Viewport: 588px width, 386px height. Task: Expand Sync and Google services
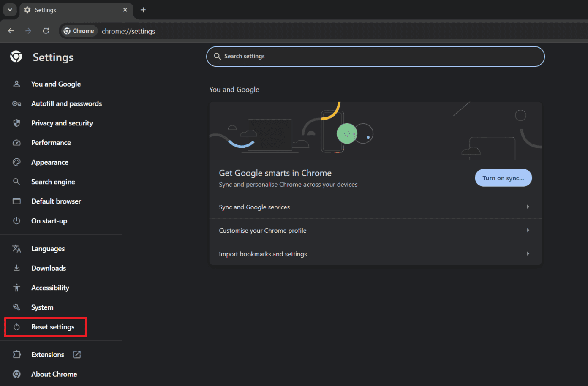coord(375,207)
